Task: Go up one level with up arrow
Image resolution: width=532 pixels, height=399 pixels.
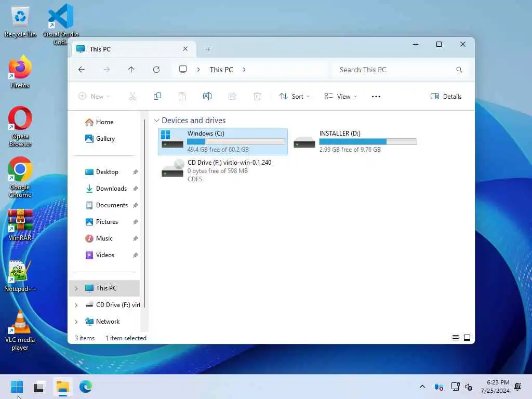Action: [131, 70]
